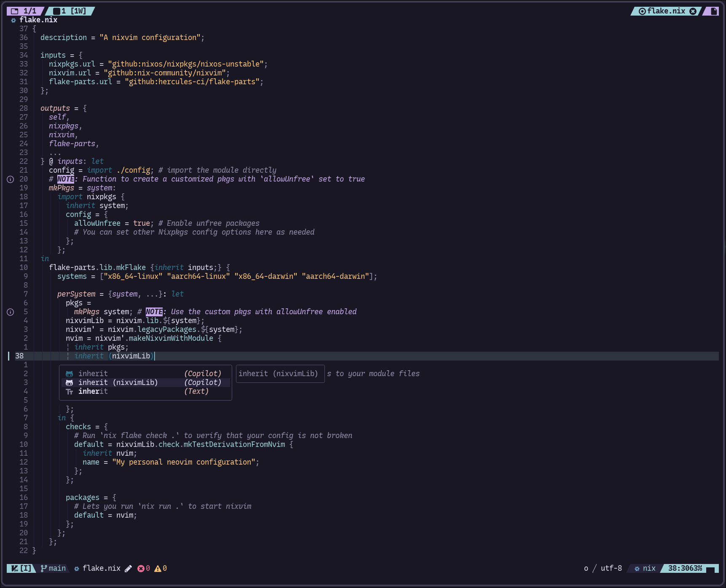Click current line number 38 in the gutter
726x588 pixels.
pos(19,356)
